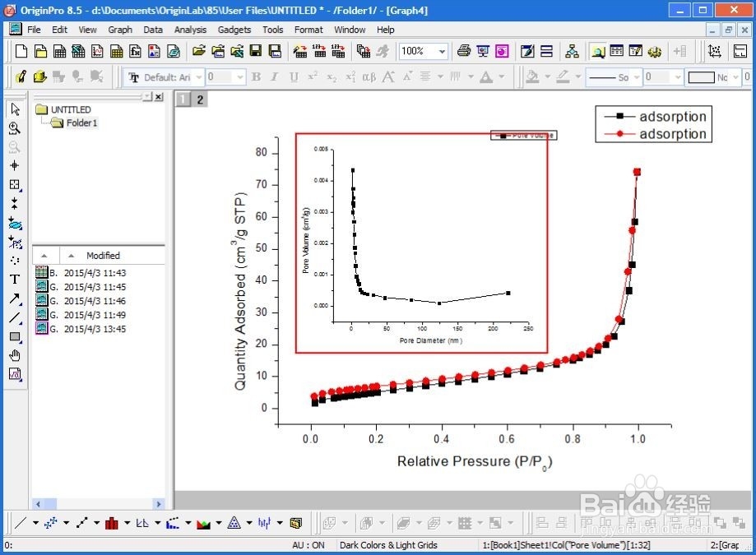Click the Line plus Symbol plot icon
The height and width of the screenshot is (555, 756).
click(81, 523)
